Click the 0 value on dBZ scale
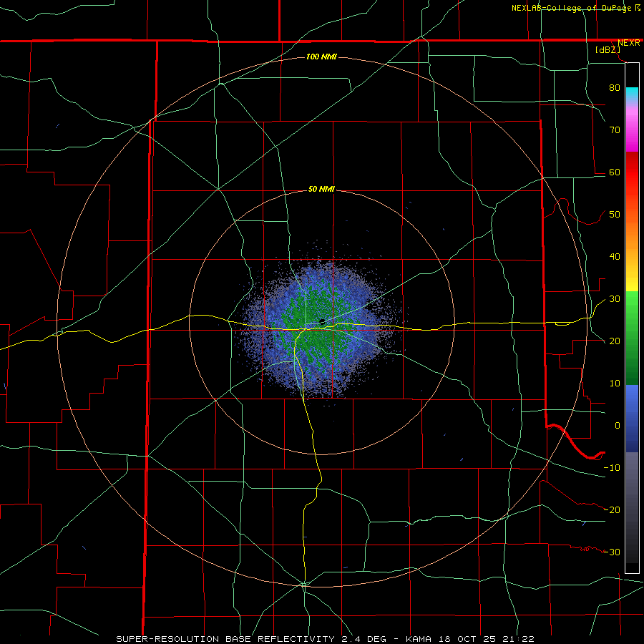Screen dimensions: 644x644 coord(618,426)
